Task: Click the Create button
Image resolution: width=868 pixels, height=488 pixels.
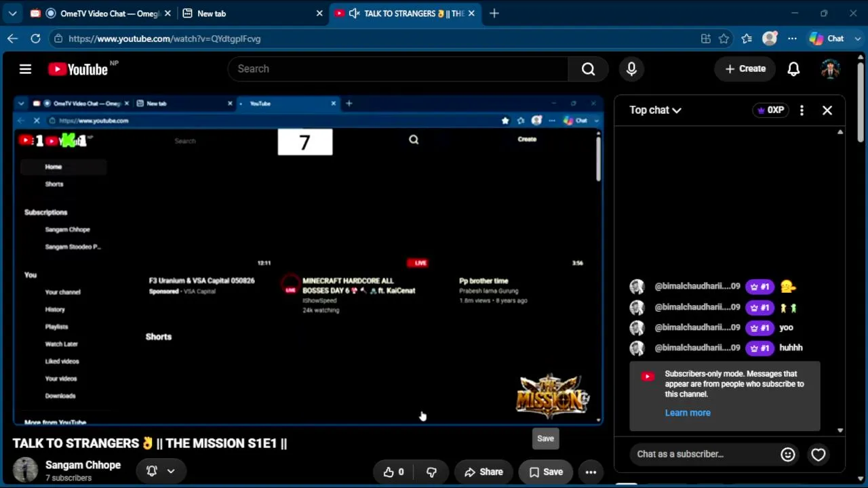Action: (745, 68)
